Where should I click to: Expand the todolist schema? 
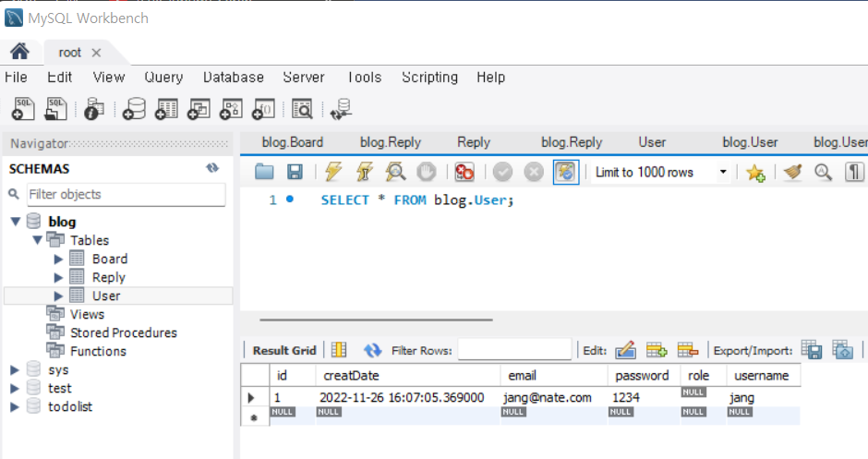[x=15, y=407]
